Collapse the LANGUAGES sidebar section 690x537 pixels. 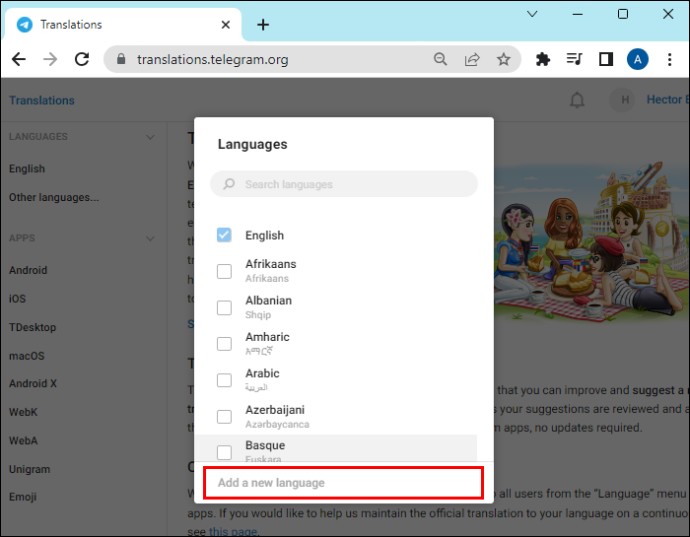pyautogui.click(x=150, y=137)
